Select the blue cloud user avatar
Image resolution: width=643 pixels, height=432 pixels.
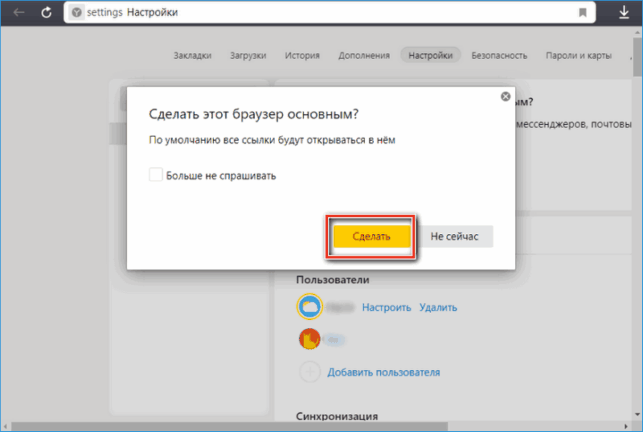(310, 306)
